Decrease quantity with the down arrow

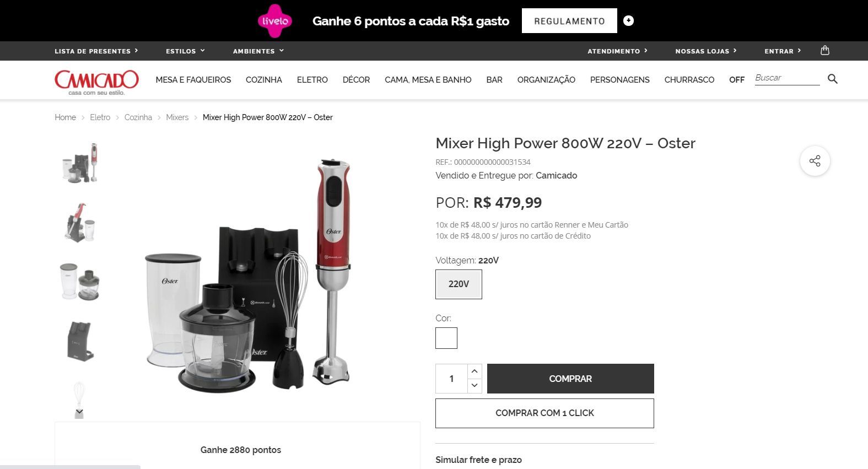pos(475,385)
